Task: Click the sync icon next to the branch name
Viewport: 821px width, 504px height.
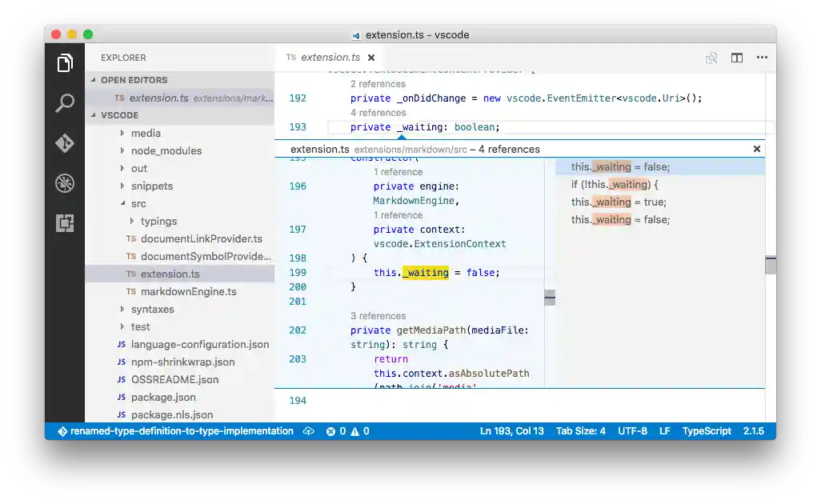Action: [x=308, y=431]
